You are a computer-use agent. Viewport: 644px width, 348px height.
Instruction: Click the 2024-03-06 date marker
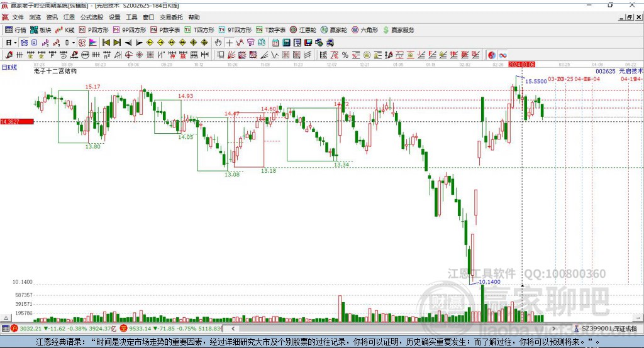pyautogui.click(x=521, y=65)
